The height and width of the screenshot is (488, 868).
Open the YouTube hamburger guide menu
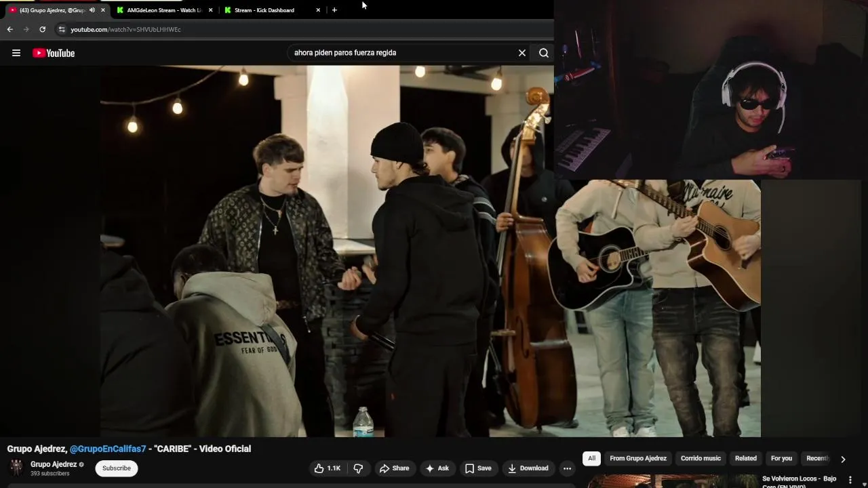[x=16, y=53]
